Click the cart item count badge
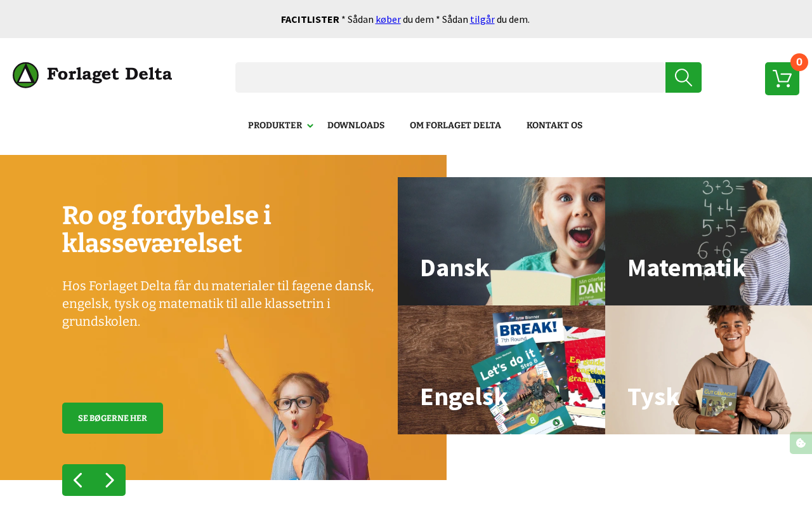 [799, 62]
